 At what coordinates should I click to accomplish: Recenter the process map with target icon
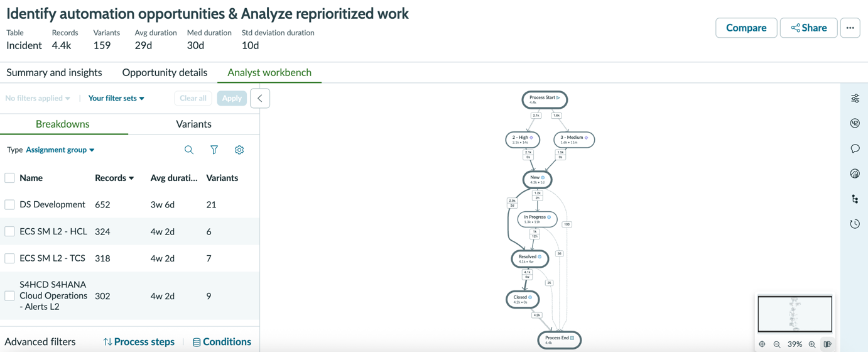click(x=762, y=344)
